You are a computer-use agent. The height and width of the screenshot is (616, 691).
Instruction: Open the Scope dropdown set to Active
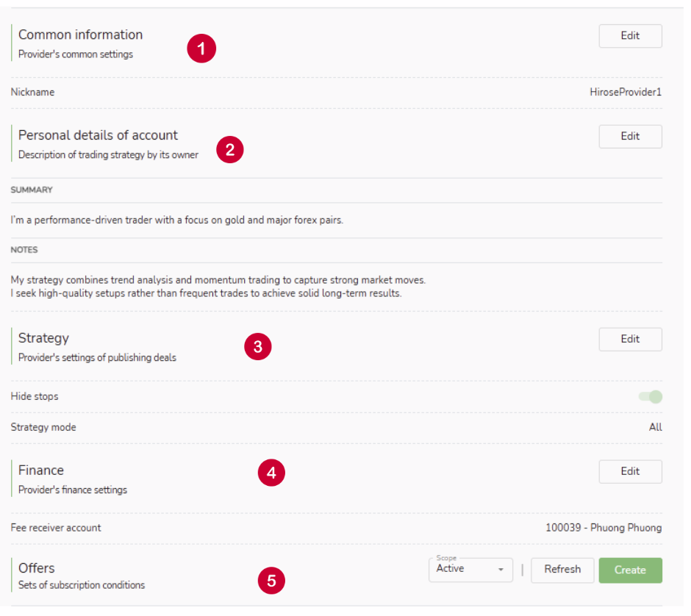[x=470, y=570]
